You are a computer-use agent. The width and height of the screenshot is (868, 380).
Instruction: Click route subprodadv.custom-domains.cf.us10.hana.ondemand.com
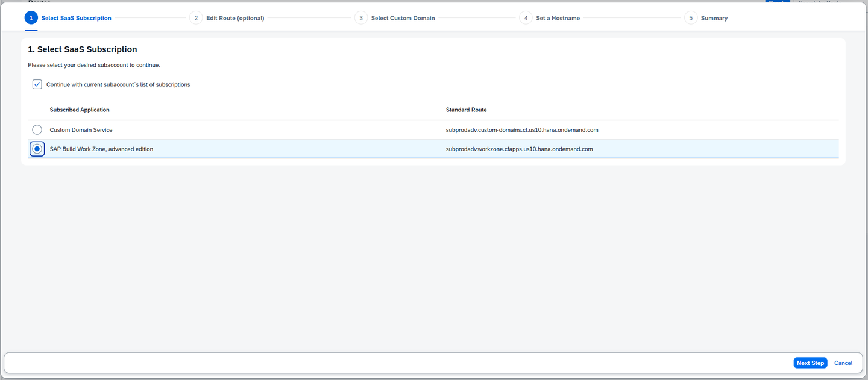[x=522, y=130]
